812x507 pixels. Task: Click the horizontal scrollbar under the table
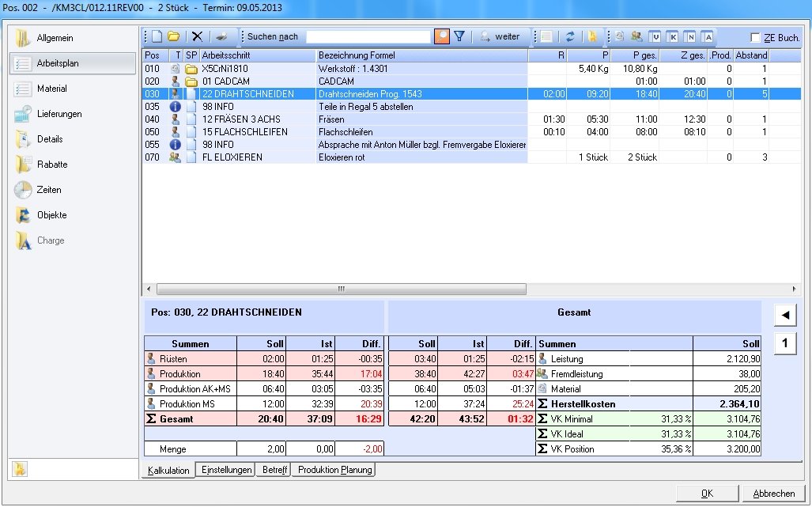pos(341,289)
